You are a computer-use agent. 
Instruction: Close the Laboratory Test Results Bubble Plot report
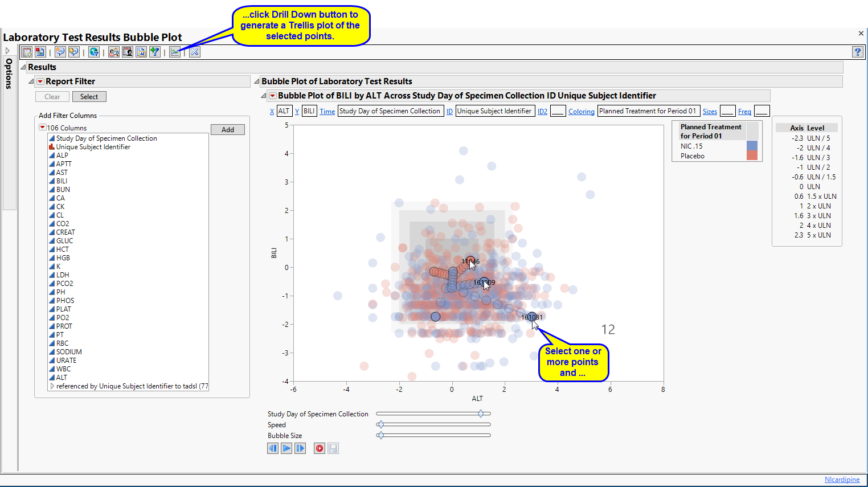point(861,33)
